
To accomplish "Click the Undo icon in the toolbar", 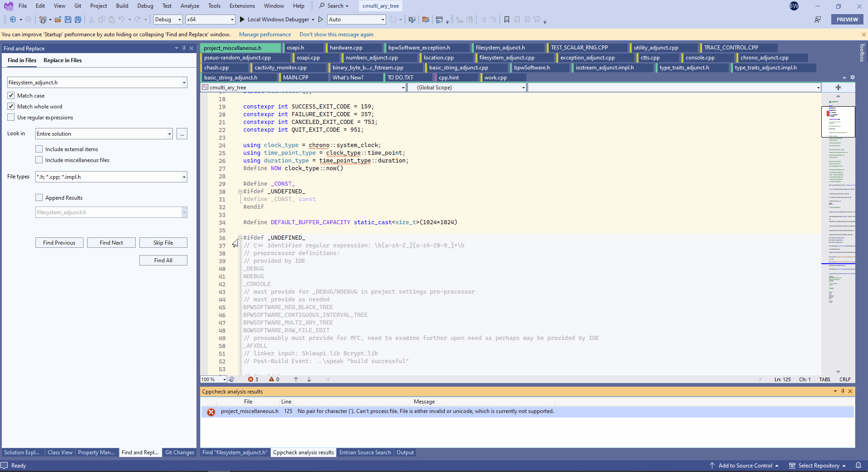I will 121,20.
